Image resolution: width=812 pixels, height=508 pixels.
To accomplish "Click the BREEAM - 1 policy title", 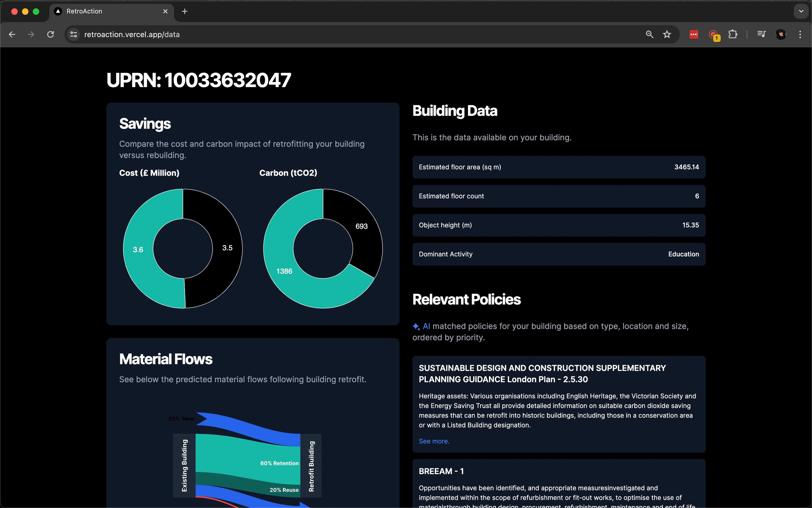I will 441,471.
